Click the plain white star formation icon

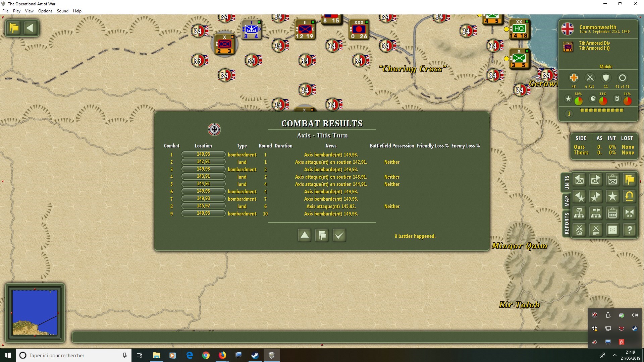612,197
